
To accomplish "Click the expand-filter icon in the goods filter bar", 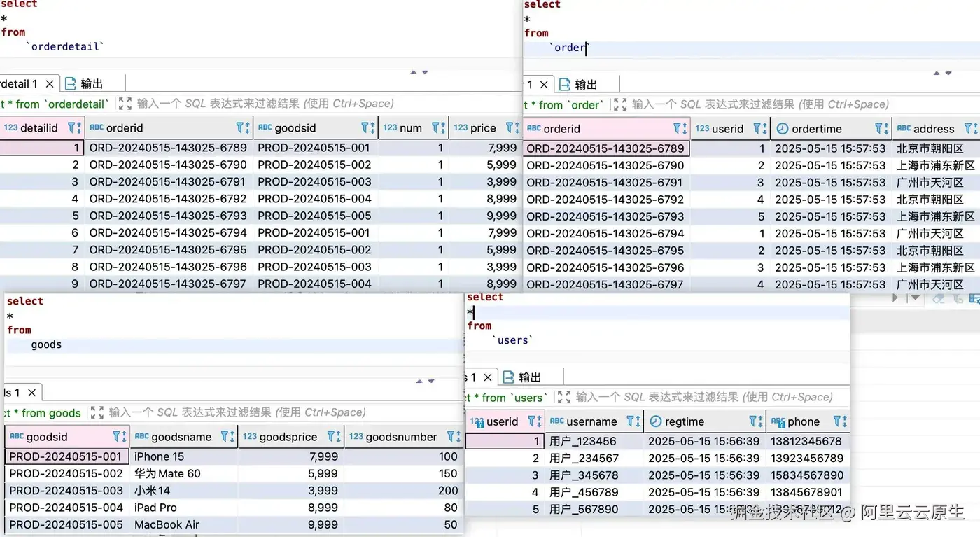I will pos(97,412).
